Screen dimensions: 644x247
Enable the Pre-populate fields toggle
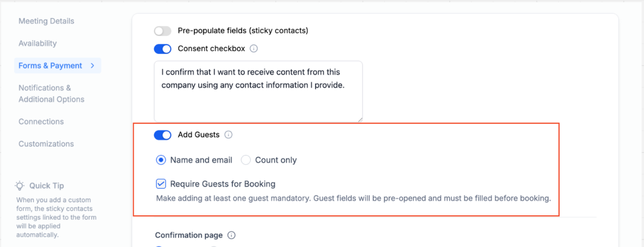coord(162,31)
